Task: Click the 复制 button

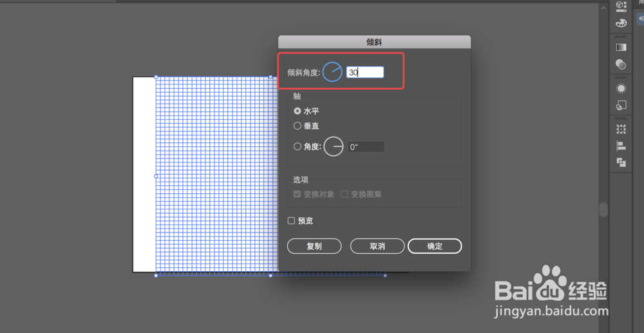Action: (314, 246)
